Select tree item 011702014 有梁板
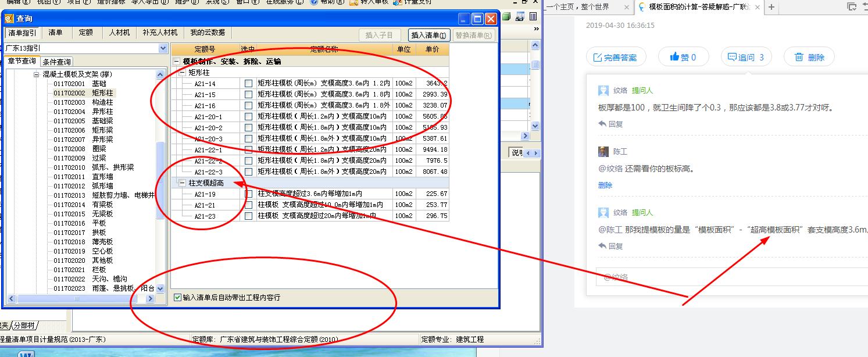Image resolution: width=868 pixels, height=357 pixels. pyautogui.click(x=83, y=205)
